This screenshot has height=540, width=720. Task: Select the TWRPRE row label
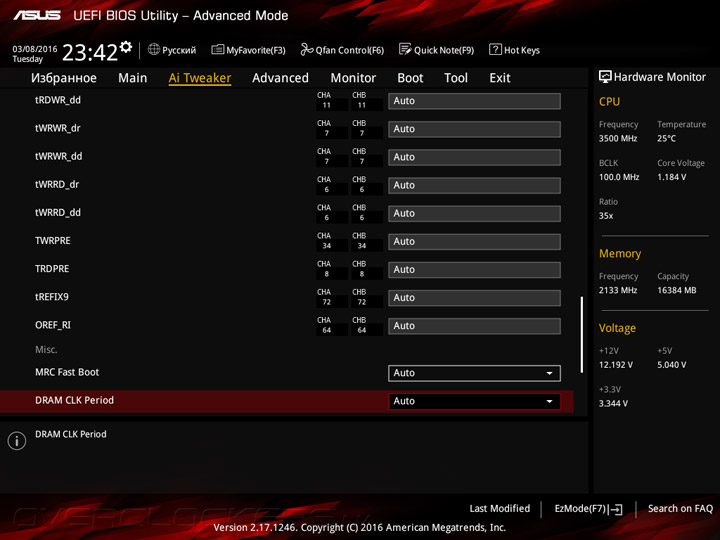[x=53, y=241]
